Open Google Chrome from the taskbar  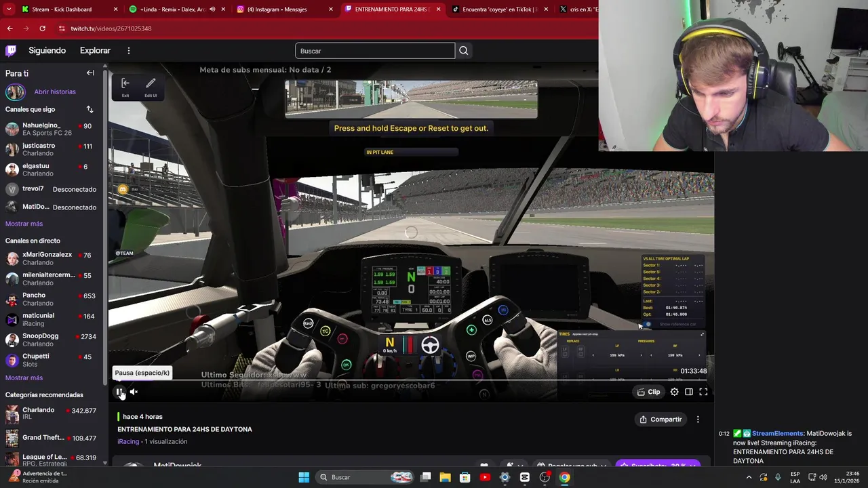(x=564, y=477)
